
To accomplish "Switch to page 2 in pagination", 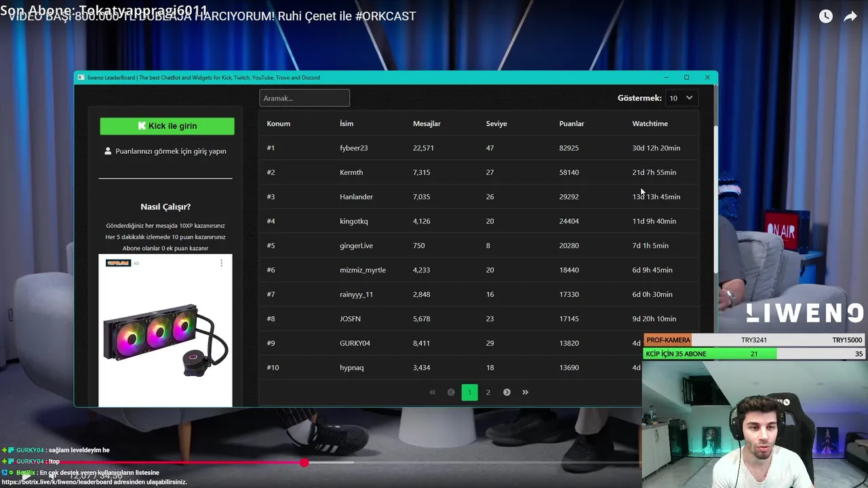I will (488, 392).
